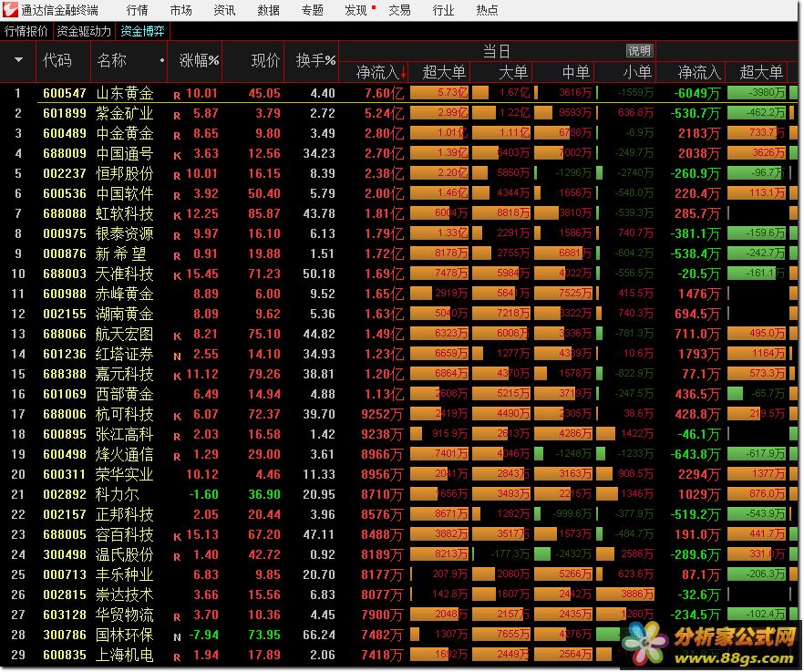The width and height of the screenshot is (804, 672).
Task: Select stock name 中国软件
Action: (125, 193)
